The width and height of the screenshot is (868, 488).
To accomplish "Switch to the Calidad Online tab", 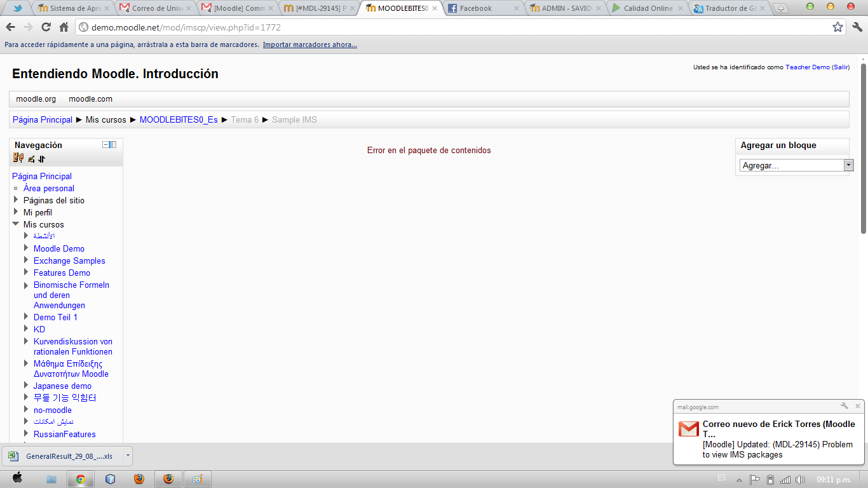I will point(647,8).
